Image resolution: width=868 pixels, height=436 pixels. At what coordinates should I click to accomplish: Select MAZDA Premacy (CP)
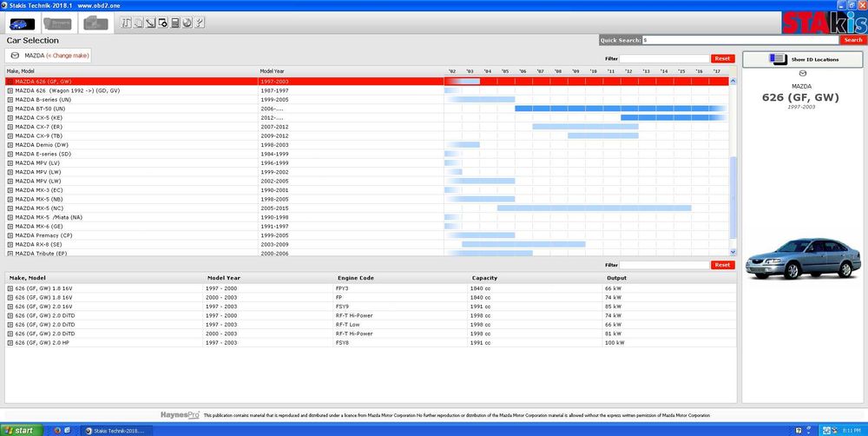pyautogui.click(x=367, y=235)
